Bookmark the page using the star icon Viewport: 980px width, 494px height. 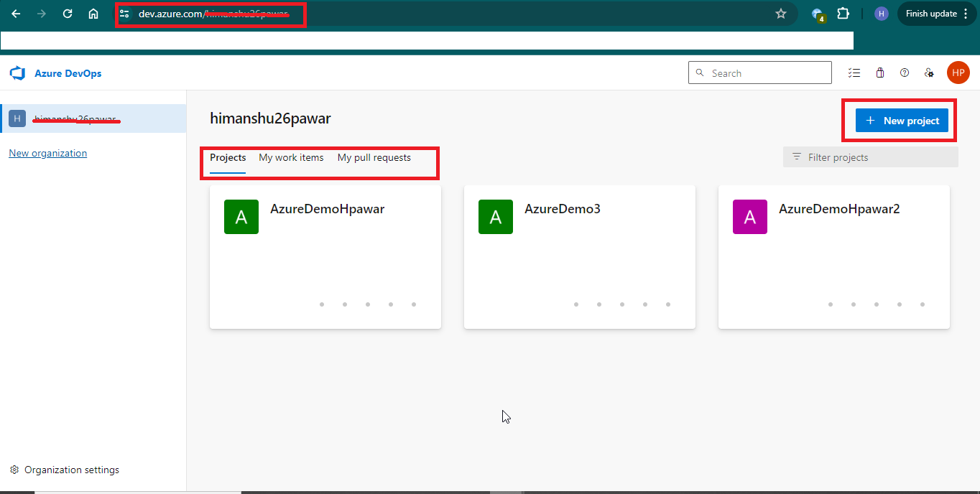click(780, 13)
